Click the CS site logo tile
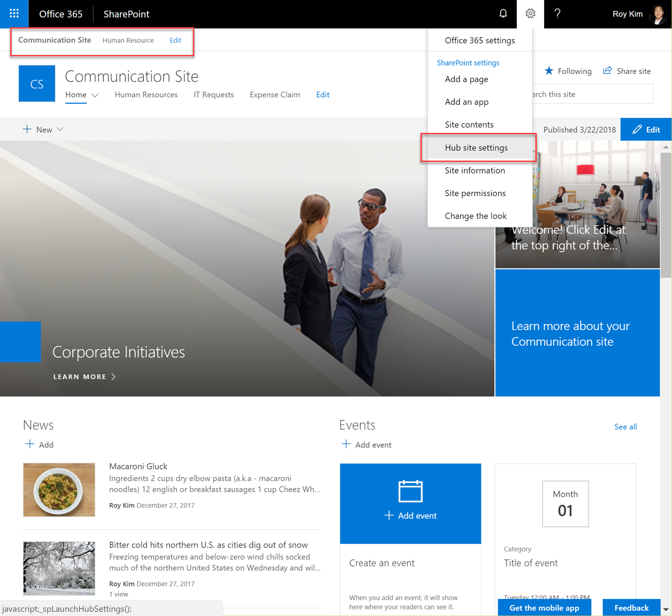This screenshot has width=672, height=616. pyautogui.click(x=37, y=84)
